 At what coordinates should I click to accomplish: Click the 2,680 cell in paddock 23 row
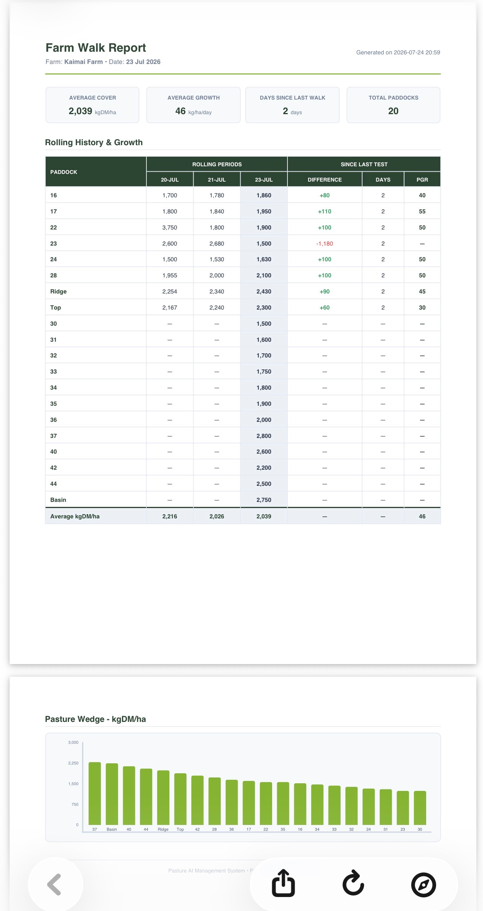point(216,243)
